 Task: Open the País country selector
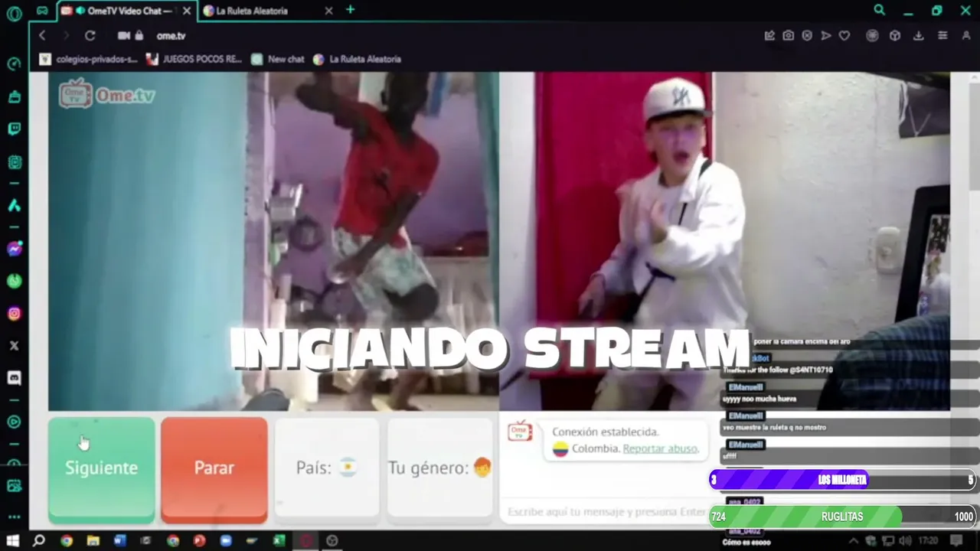pos(327,468)
